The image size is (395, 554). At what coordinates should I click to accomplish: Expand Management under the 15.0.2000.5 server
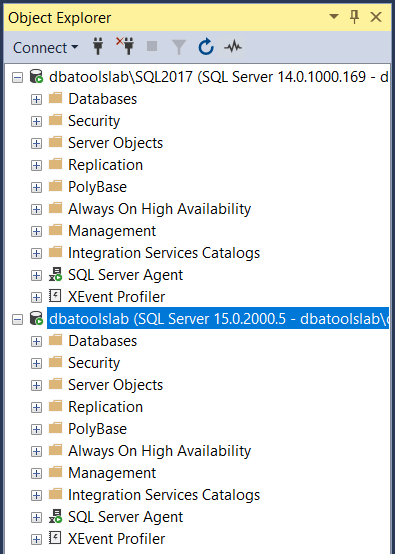pyautogui.click(x=36, y=473)
